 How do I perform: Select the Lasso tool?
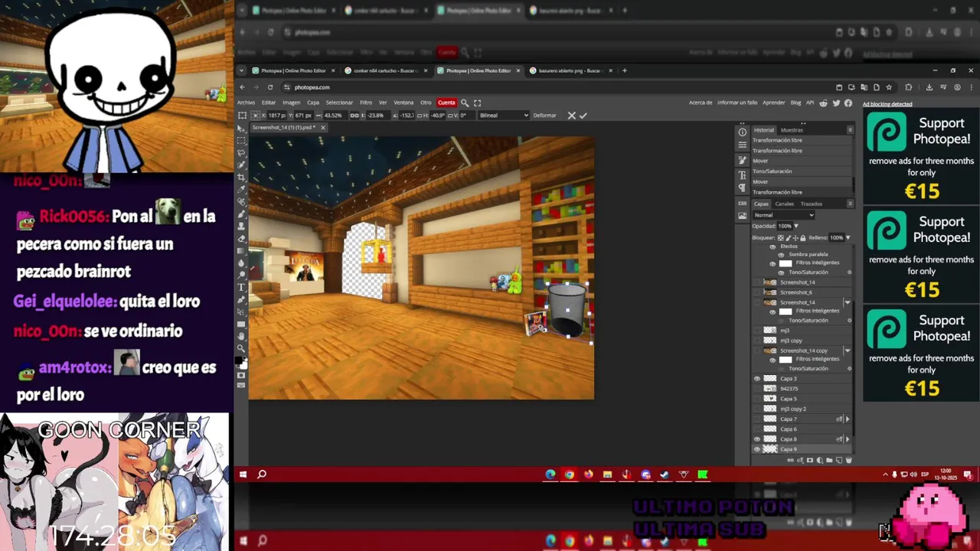click(x=242, y=152)
